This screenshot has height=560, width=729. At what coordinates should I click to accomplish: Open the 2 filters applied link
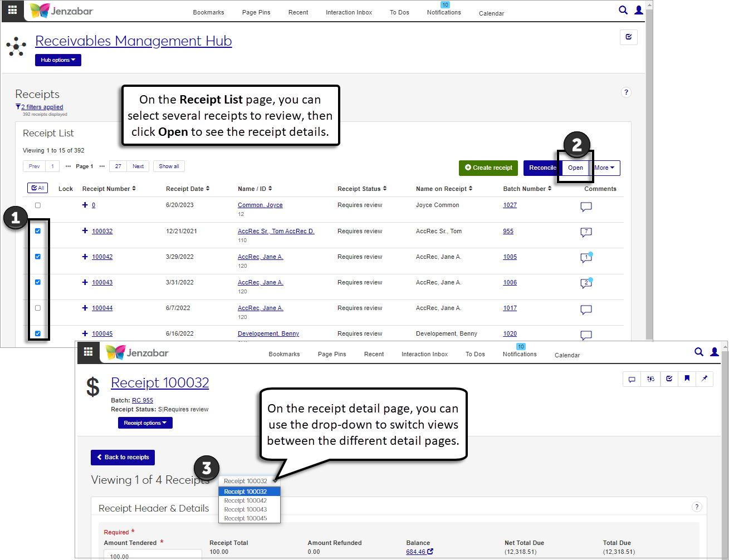click(x=42, y=107)
